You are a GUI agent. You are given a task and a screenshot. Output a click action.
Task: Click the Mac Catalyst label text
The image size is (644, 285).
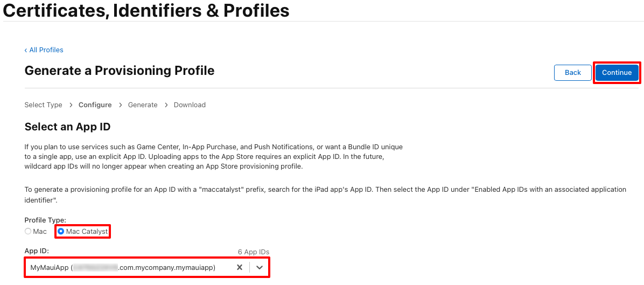[87, 231]
